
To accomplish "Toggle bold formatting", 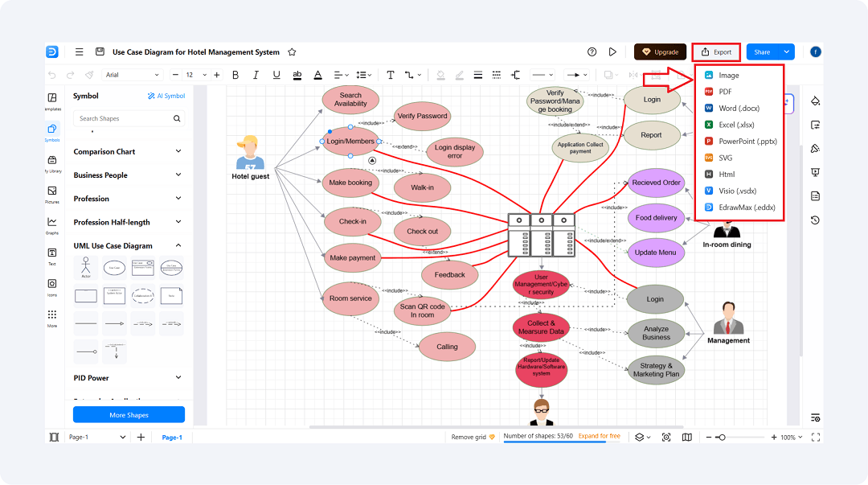I will (235, 75).
